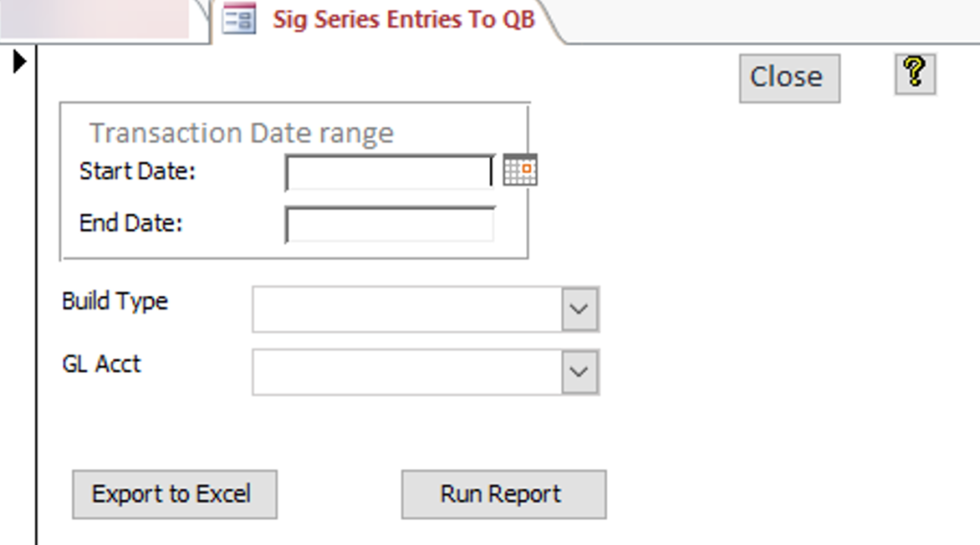Viewport: 980px width, 545px height.
Task: Focus the Start Date input field
Action: [389, 172]
